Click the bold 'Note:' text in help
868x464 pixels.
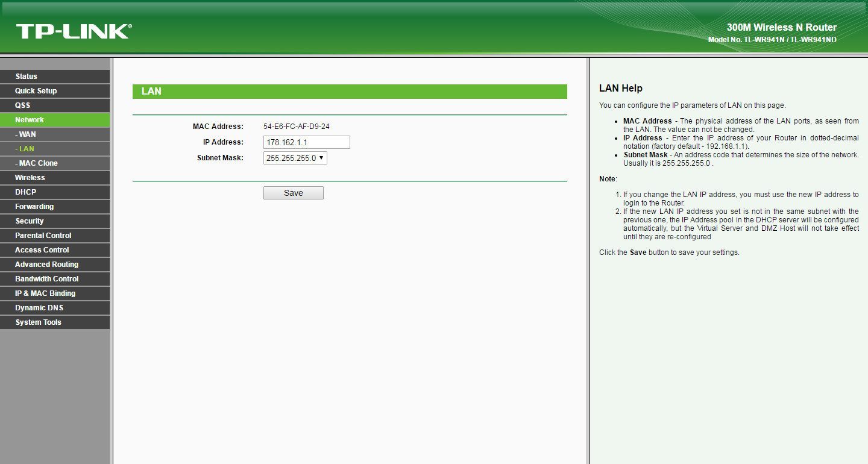(x=608, y=179)
